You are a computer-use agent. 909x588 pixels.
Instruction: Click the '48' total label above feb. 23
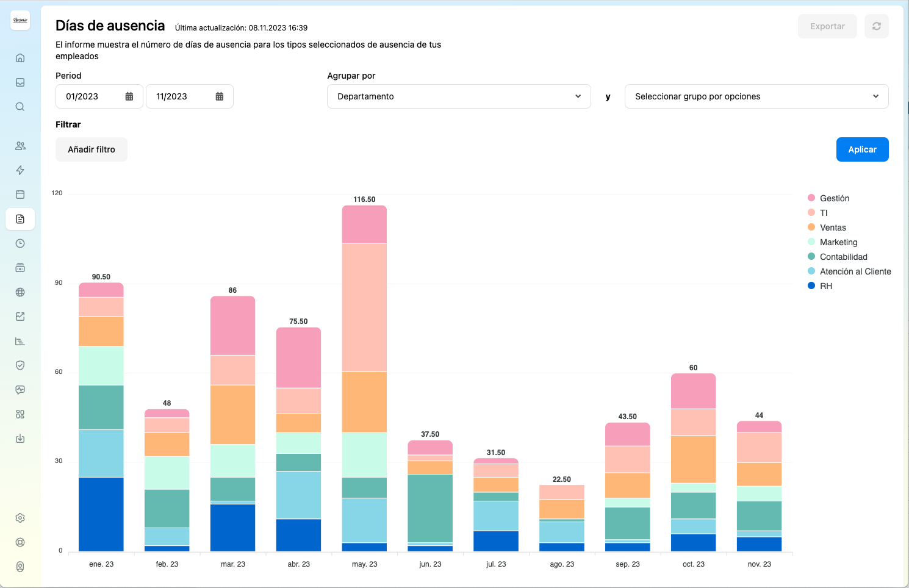(x=167, y=403)
